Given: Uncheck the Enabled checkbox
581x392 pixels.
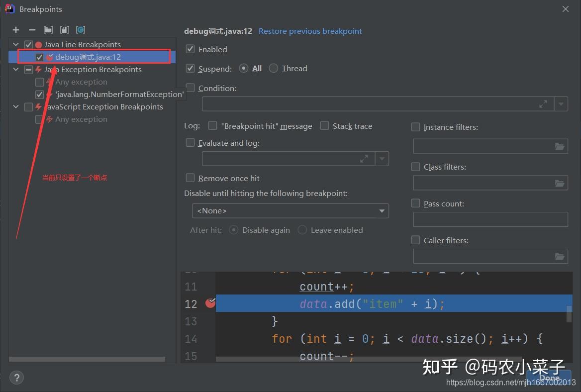Looking at the screenshot, I should (190, 49).
